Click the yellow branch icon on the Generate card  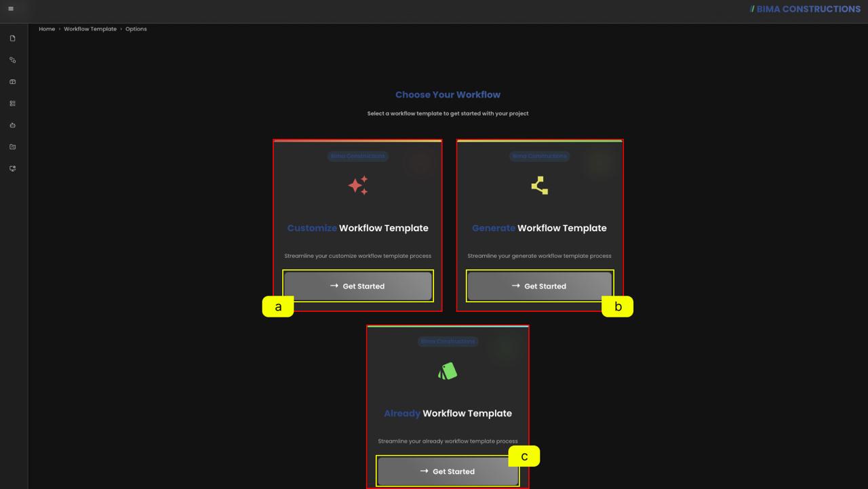(x=540, y=185)
